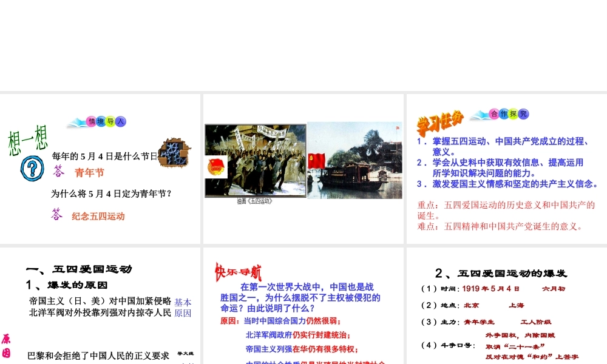Click the red 快乐导航 word art
607x364 pixels.
[238, 272]
